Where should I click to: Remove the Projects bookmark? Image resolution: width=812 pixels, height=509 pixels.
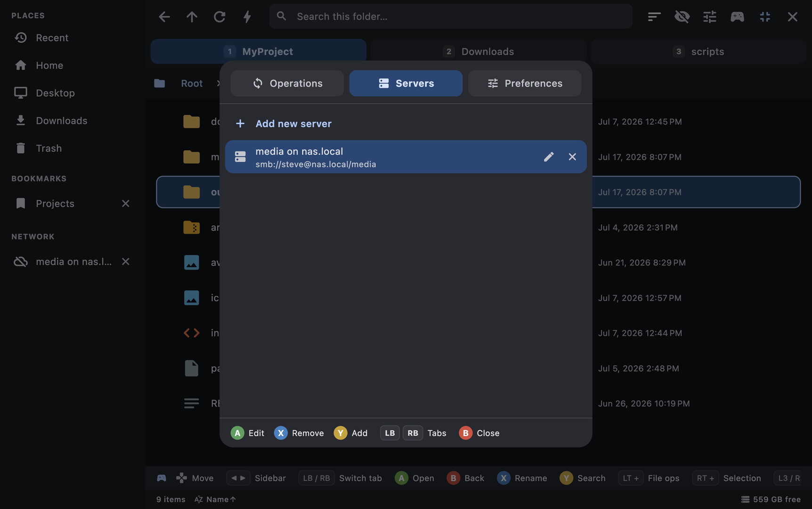[125, 204]
